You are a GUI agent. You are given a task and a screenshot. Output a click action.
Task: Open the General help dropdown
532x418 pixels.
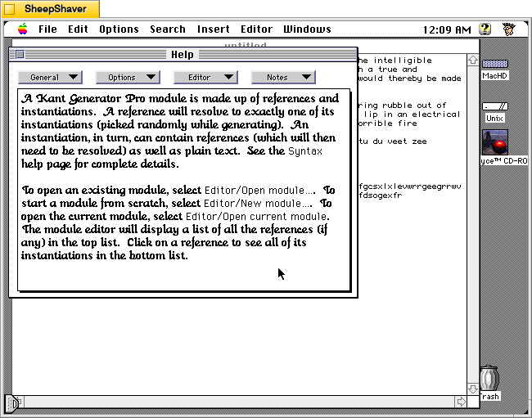coord(50,77)
